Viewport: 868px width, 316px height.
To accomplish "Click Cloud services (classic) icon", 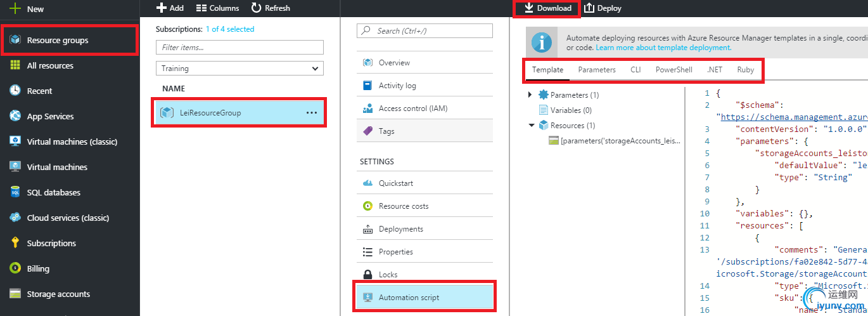I will [x=15, y=218].
